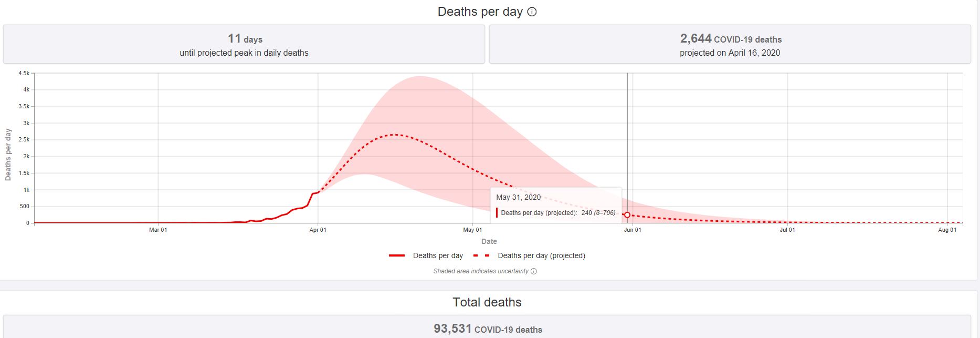The image size is (980, 338).
Task: Click the Apr 01 date axis label
Action: click(x=318, y=230)
